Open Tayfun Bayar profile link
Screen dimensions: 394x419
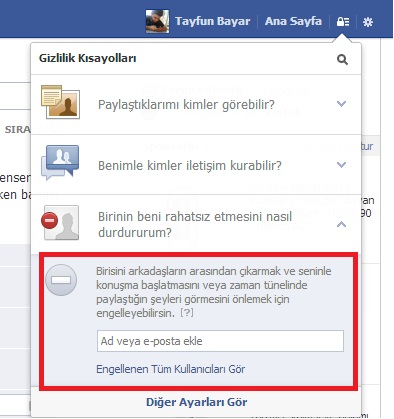[x=213, y=21]
